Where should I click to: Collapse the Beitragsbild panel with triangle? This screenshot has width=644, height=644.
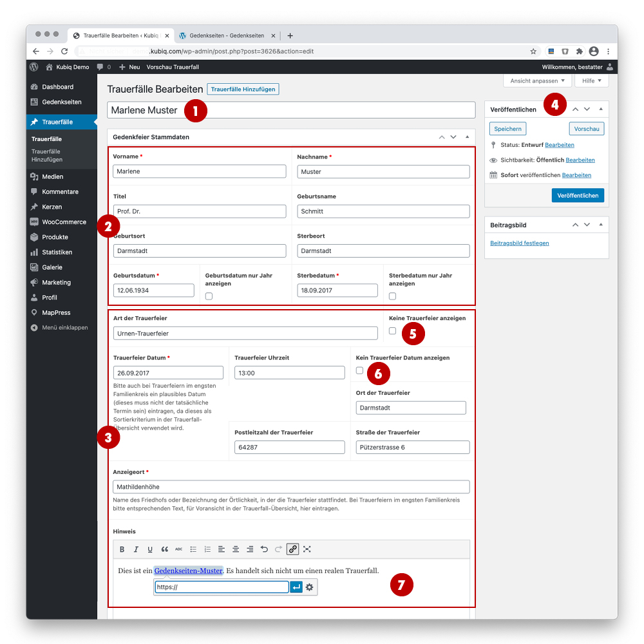coord(601,225)
